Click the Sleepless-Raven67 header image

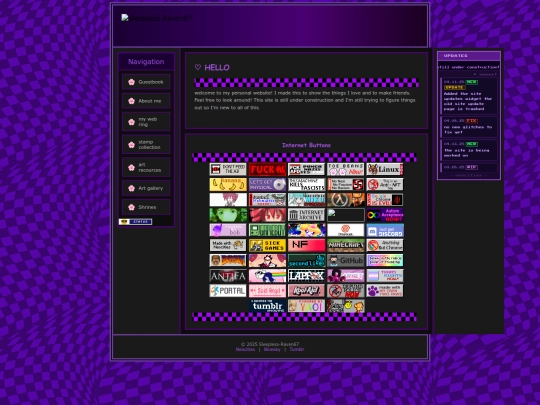coord(157,18)
